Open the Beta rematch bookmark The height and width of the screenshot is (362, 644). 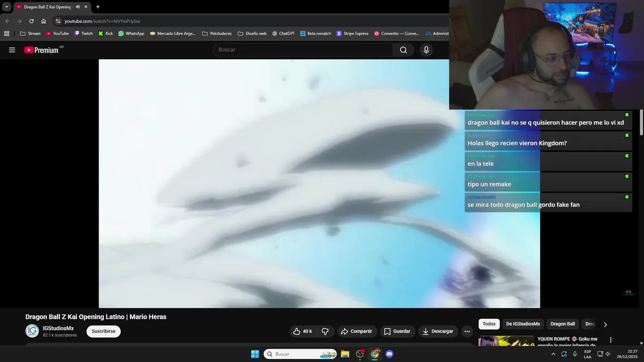tap(315, 34)
